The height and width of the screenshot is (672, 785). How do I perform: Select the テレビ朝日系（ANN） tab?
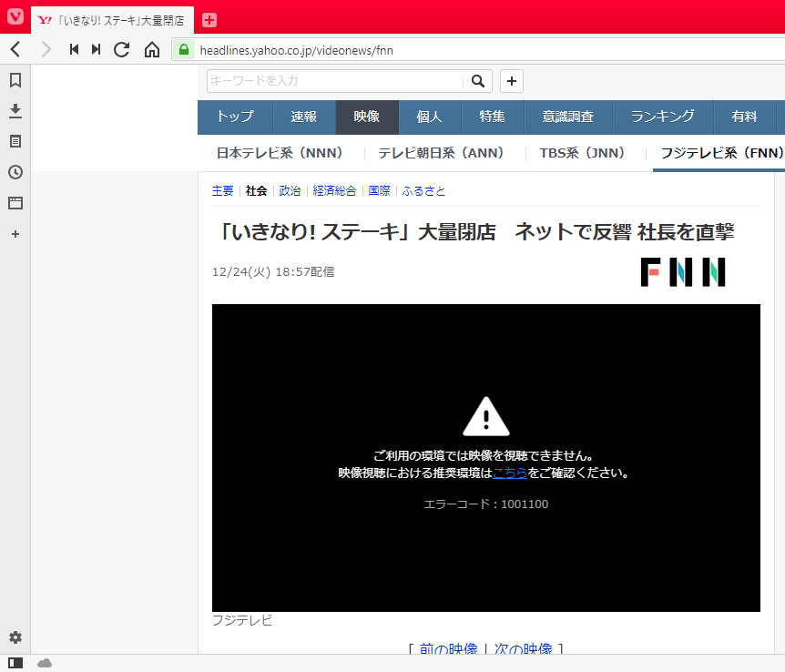point(441,154)
